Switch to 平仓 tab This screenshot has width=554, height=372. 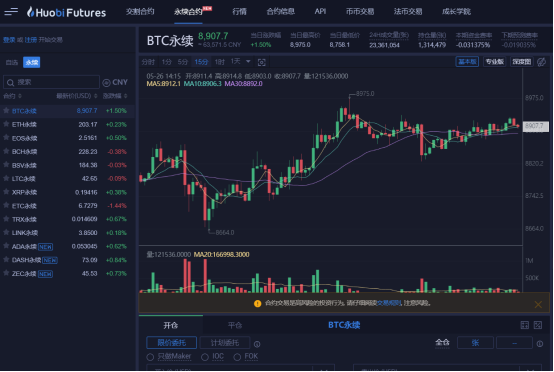[x=235, y=325]
